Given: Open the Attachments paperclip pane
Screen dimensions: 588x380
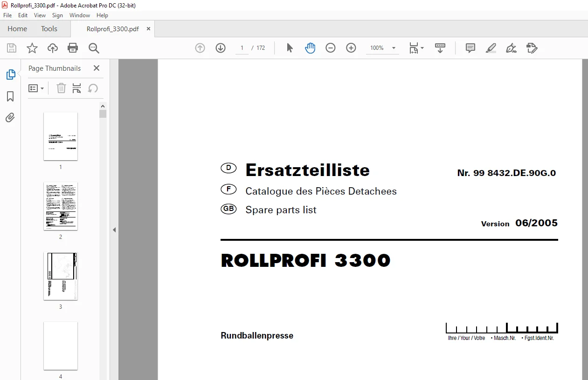Looking at the screenshot, I should [10, 117].
